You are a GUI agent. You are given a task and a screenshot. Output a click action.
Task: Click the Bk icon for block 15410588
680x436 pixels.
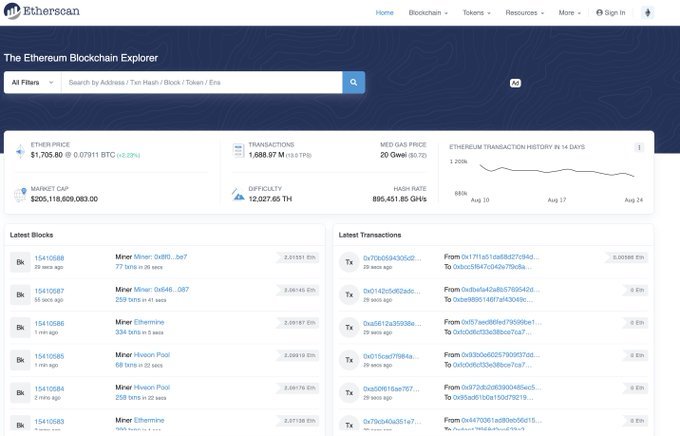pyautogui.click(x=20, y=262)
